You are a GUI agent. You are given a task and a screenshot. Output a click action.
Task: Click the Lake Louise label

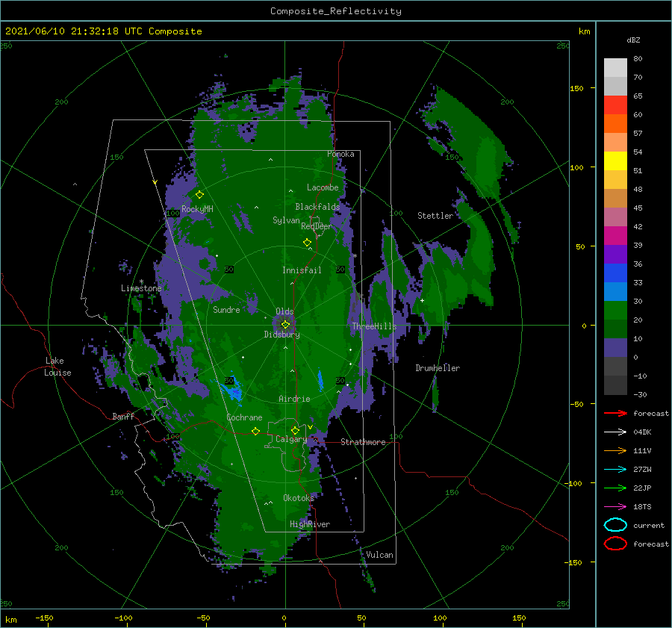coord(57,367)
